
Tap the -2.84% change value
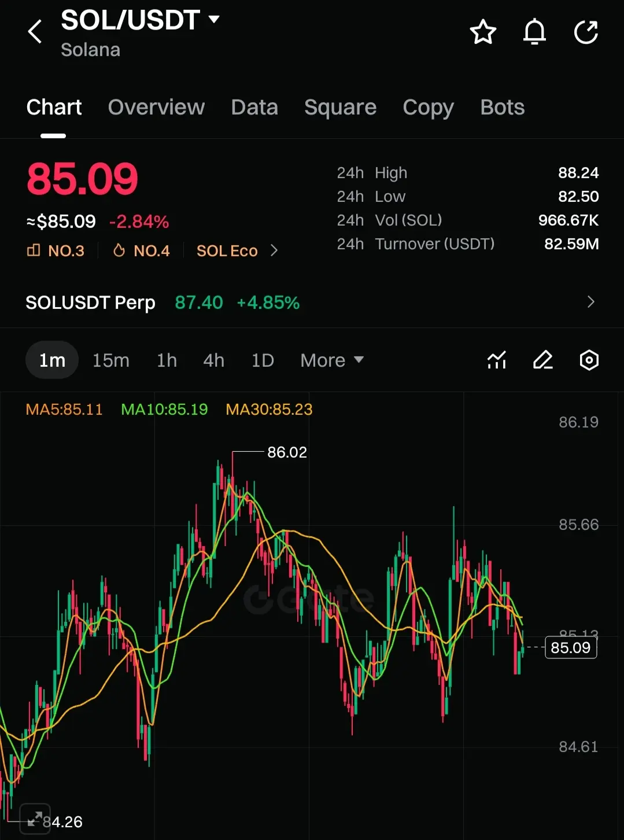(x=139, y=222)
